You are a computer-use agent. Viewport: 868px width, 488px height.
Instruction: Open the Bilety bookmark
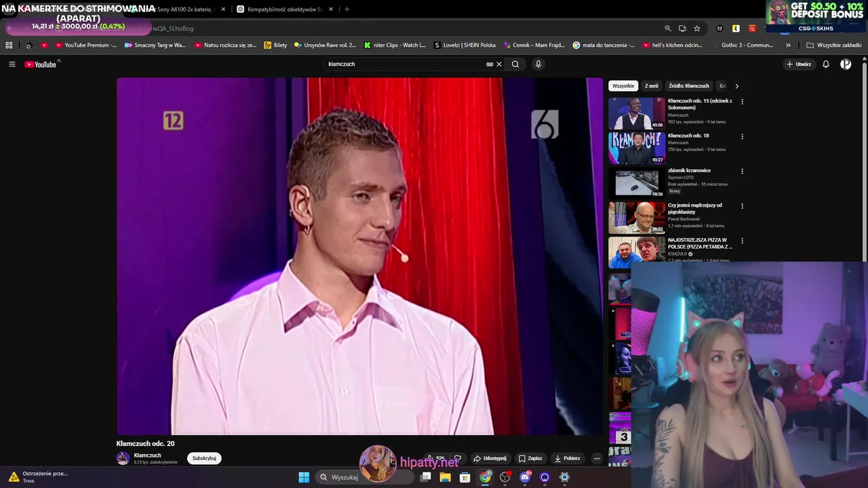pos(275,45)
